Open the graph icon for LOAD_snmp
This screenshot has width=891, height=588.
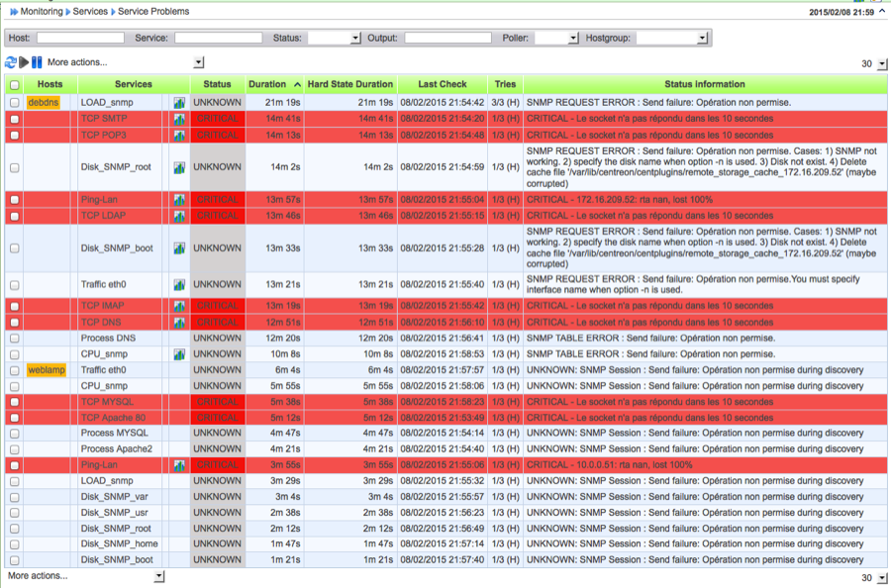click(x=179, y=102)
